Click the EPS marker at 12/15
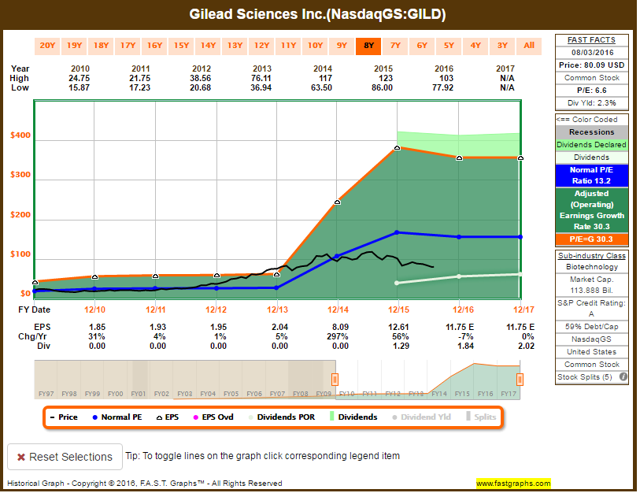Screen dimensions: 640x493 (x=397, y=148)
